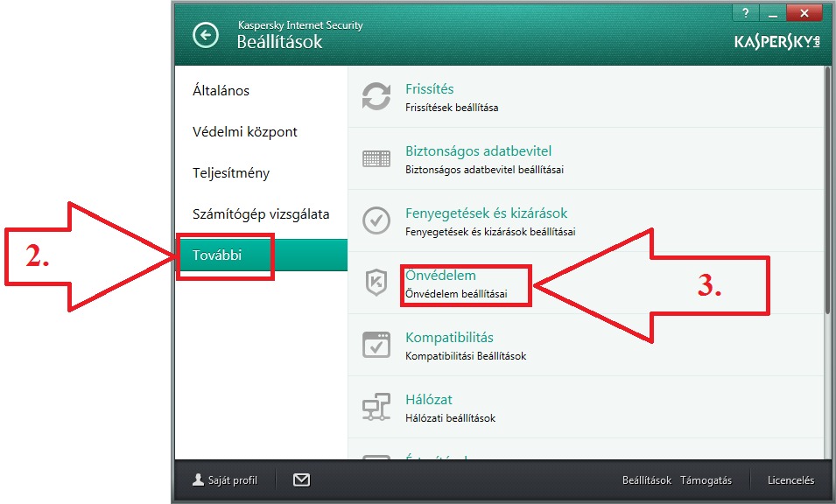Select the Általános settings tab
This screenshot has width=836, height=504.
[221, 91]
